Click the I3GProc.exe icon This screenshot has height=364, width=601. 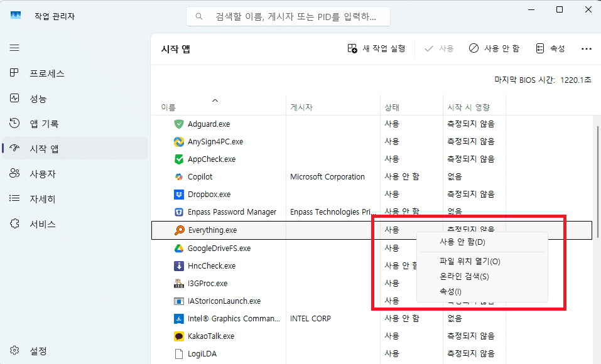[178, 284]
